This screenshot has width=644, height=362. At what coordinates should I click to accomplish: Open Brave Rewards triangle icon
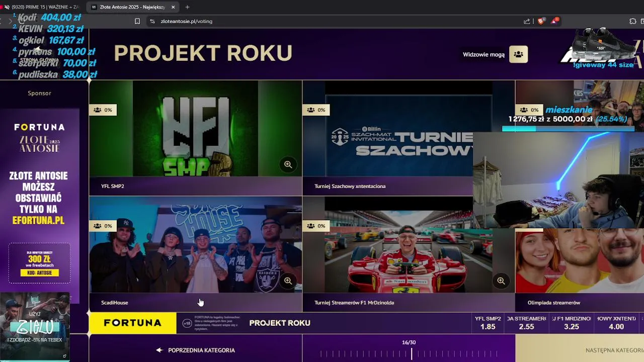554,21
